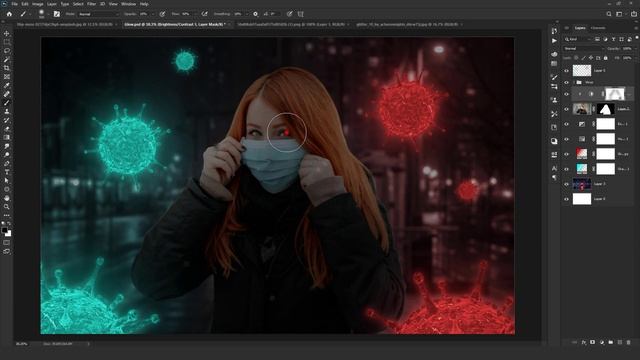Go to the Home screen
The width and height of the screenshot is (640, 360).
pyautogui.click(x=9, y=14)
